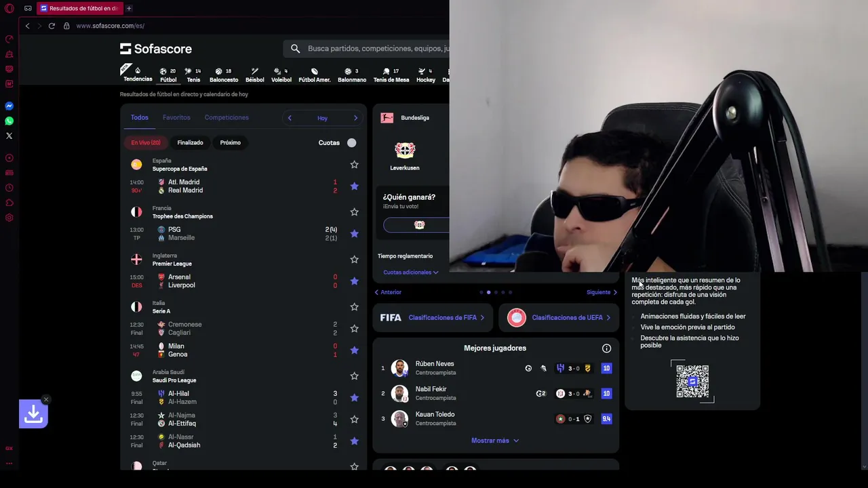Viewport: 868px width, 488px height.
Task: Open Kauan Toledo player row
Action: 496,419
